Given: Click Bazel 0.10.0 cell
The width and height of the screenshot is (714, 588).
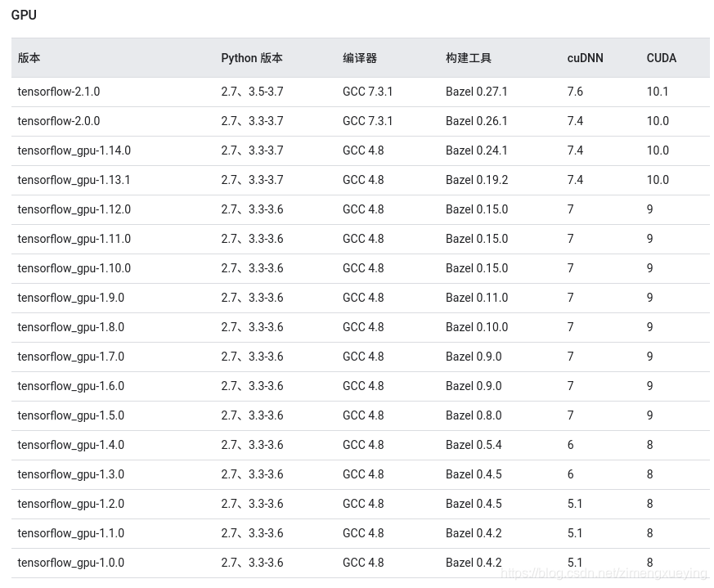Looking at the screenshot, I should (x=477, y=327).
